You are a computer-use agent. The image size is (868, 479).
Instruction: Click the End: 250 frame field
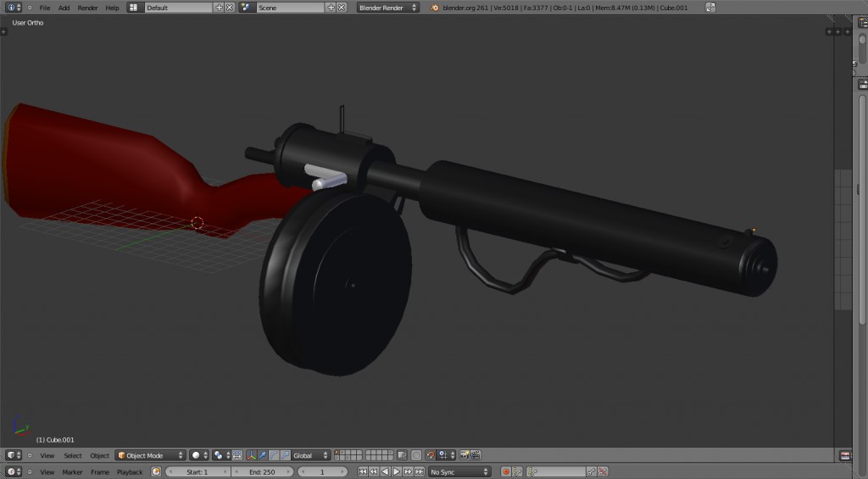pos(260,471)
